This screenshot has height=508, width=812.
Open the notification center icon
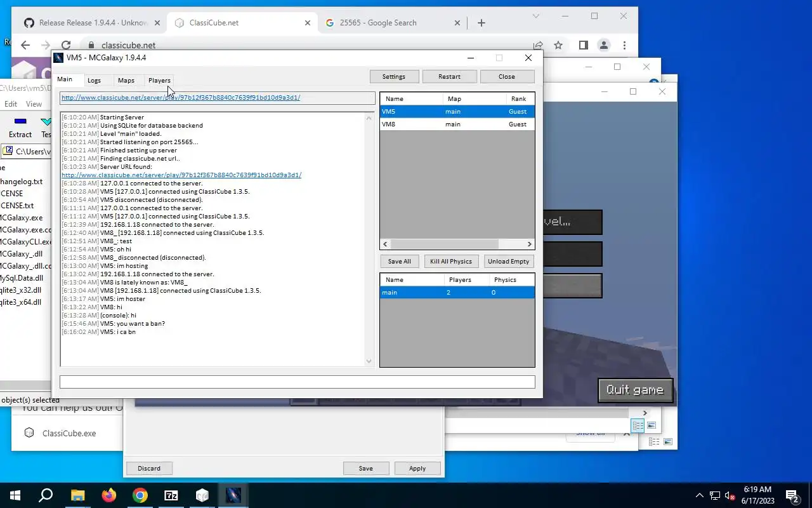[792, 495]
